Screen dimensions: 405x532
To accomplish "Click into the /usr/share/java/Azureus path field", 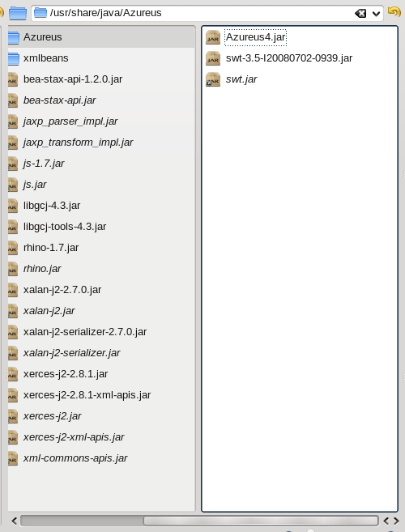I will click(200, 13).
